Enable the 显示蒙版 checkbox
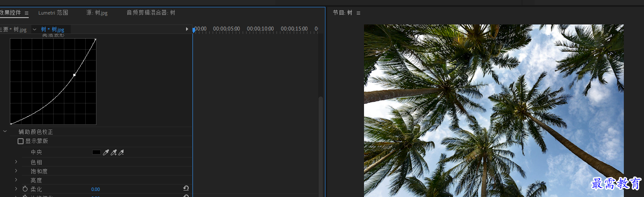The width and height of the screenshot is (644, 197). tap(21, 141)
